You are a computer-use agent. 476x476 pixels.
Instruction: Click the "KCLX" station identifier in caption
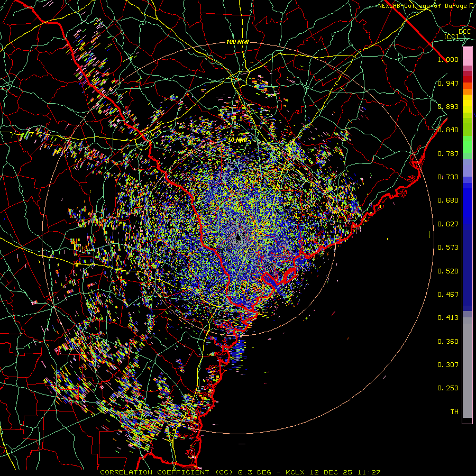pyautogui.click(x=295, y=472)
